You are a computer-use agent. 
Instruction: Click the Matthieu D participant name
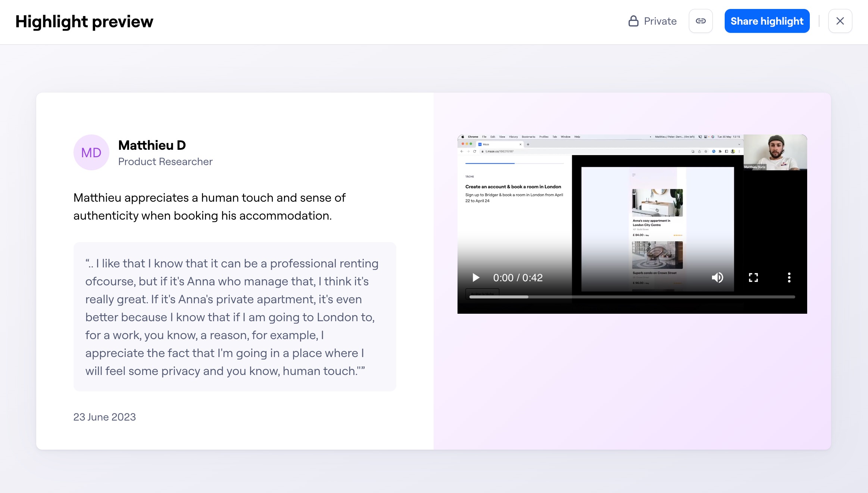pyautogui.click(x=152, y=145)
